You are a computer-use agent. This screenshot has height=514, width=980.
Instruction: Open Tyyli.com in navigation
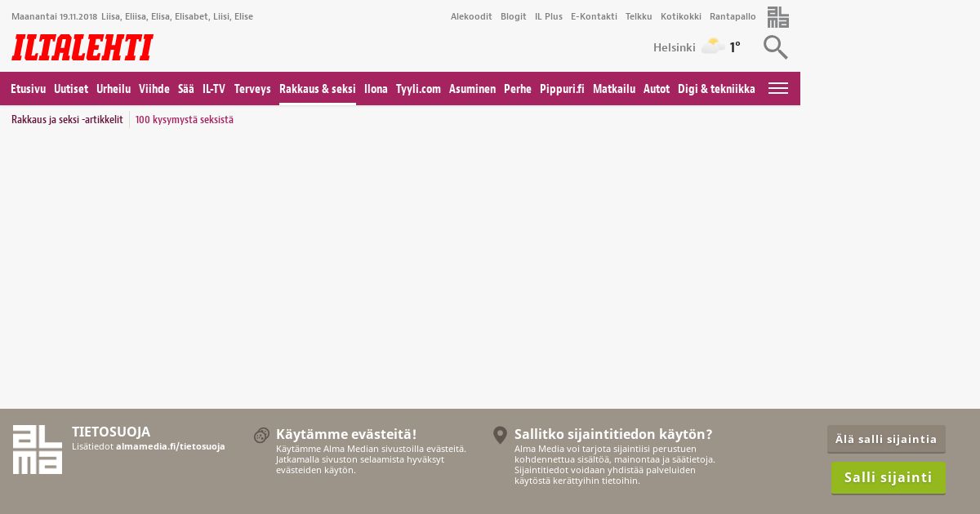(x=418, y=89)
